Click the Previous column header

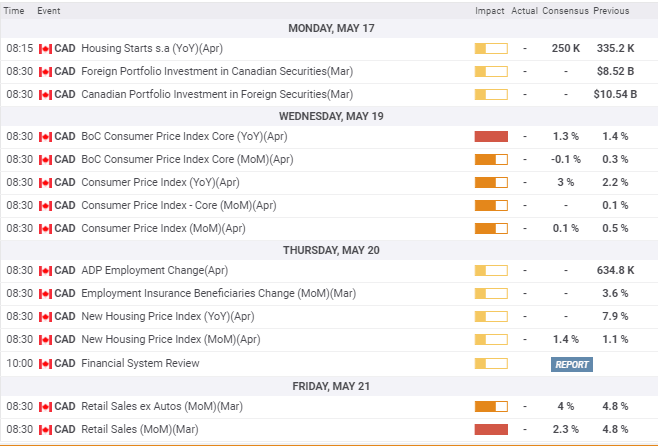611,11
